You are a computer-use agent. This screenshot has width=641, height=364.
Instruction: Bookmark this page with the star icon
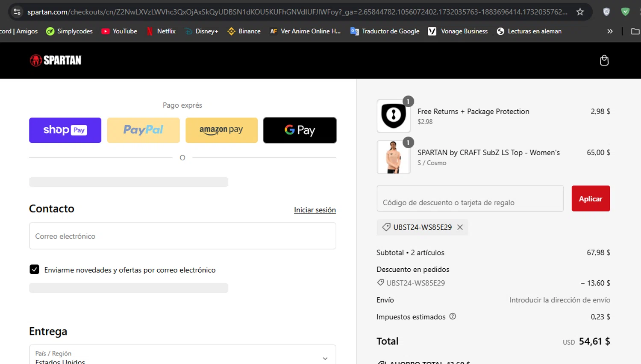point(580,12)
